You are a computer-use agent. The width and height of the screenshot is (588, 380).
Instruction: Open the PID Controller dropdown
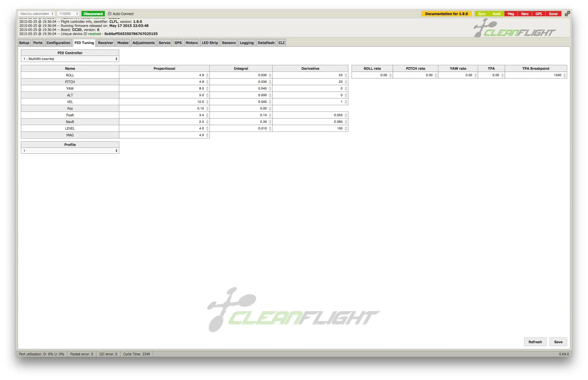[70, 59]
